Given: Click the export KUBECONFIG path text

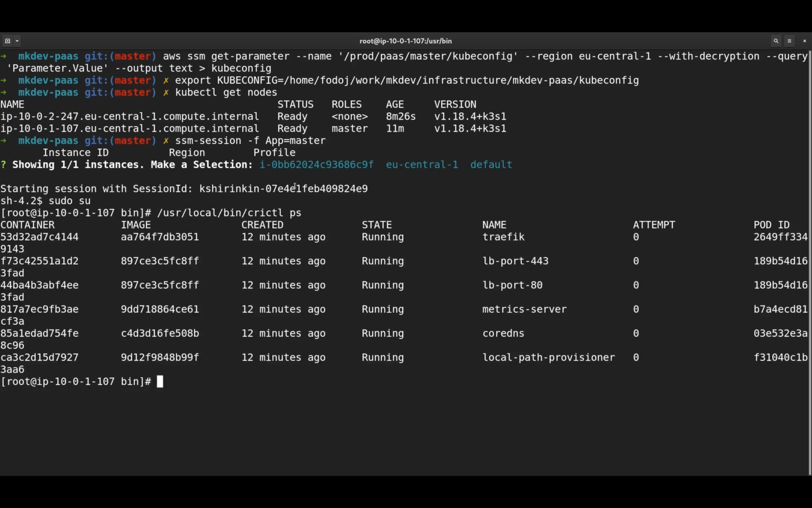Looking at the screenshot, I should tap(407, 80).
